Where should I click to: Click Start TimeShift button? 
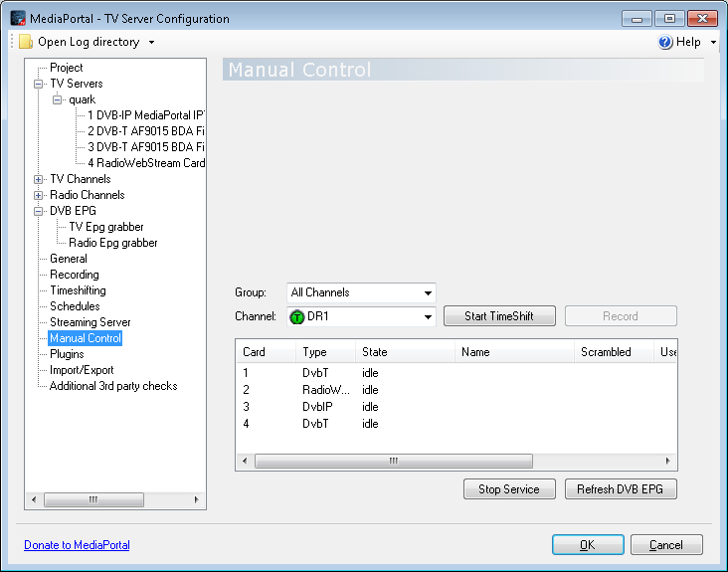tap(499, 316)
